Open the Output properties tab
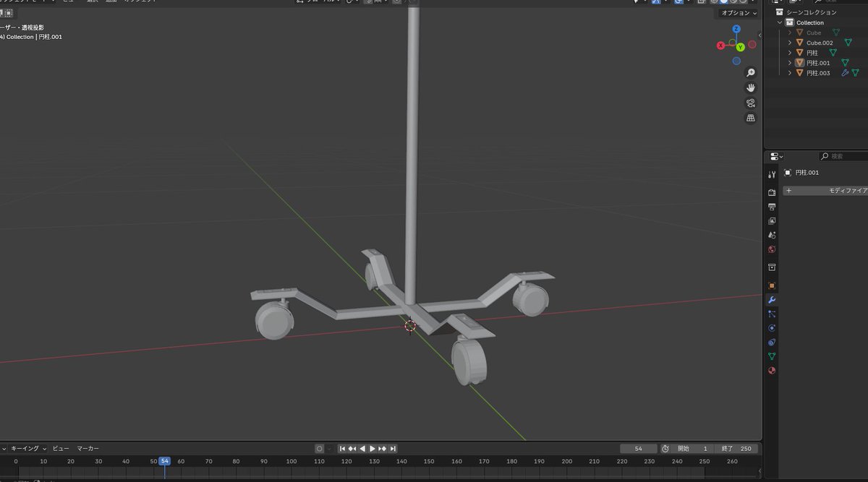The width and height of the screenshot is (868, 482). tap(772, 207)
